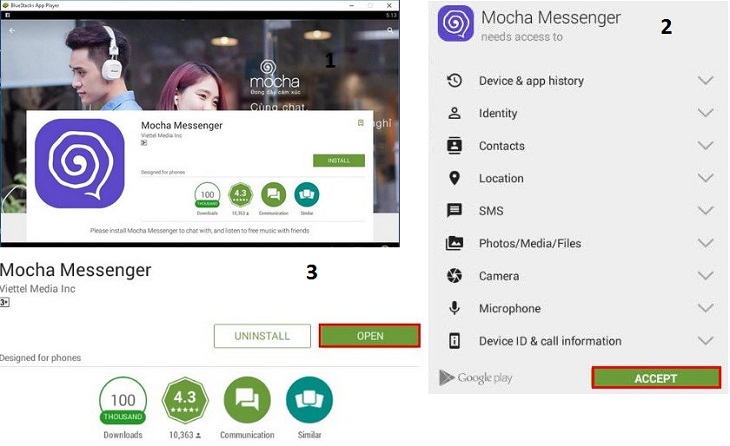730x446 pixels.
Task: Click the ACCEPT button in permissions dialog
Action: [x=656, y=378]
